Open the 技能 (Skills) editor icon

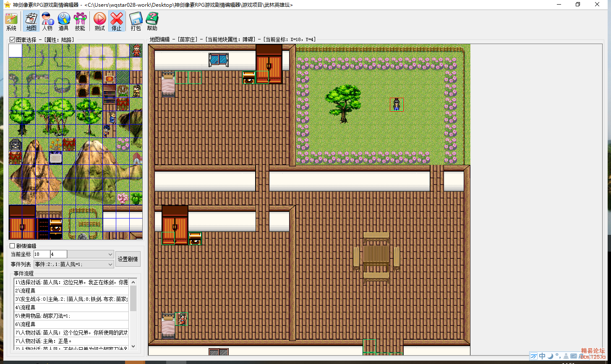point(80,22)
